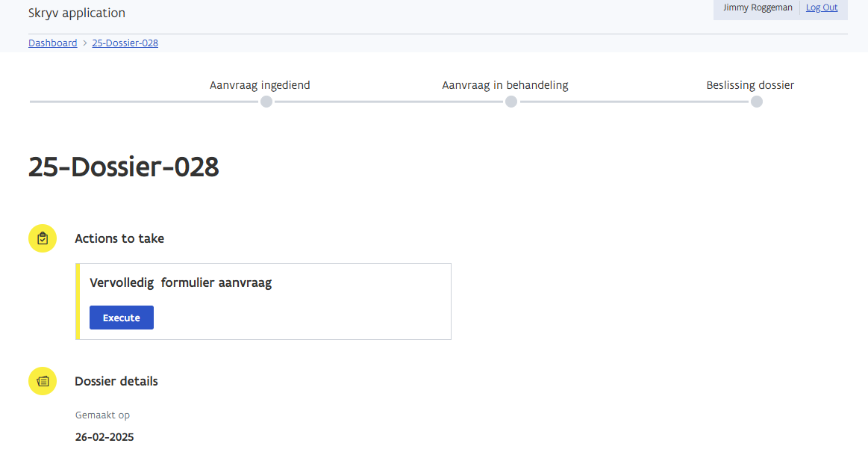Click the Dossier details section heading
Screen dimensions: 868x455
116,382
